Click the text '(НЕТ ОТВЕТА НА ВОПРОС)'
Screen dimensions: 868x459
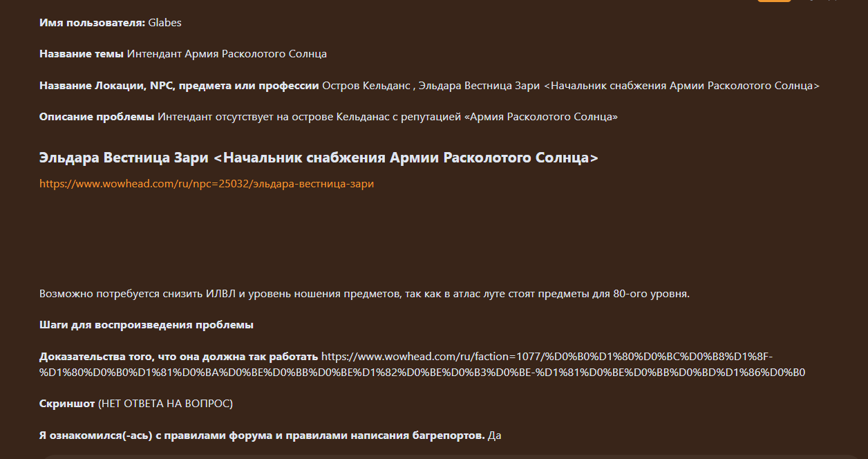point(167,403)
